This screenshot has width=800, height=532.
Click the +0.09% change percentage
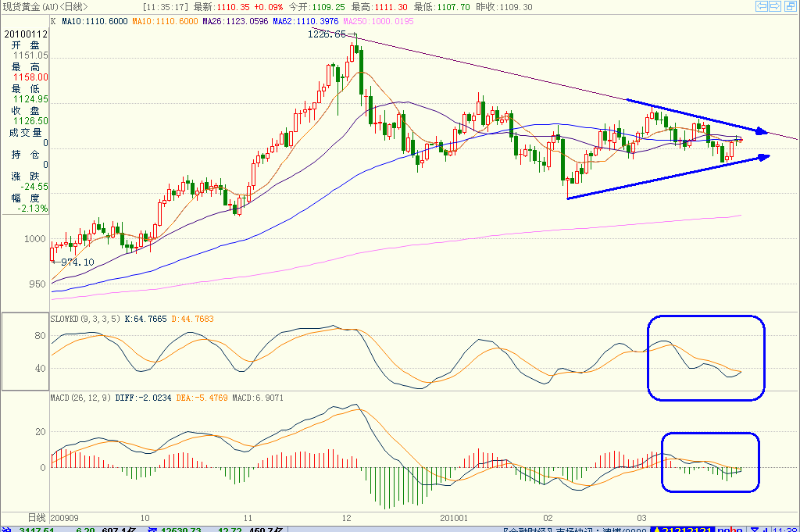pyautogui.click(x=269, y=7)
